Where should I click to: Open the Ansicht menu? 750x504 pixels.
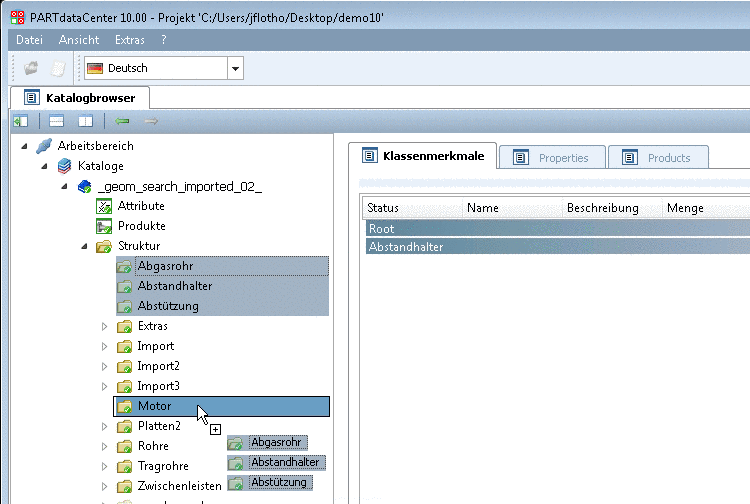pos(79,40)
